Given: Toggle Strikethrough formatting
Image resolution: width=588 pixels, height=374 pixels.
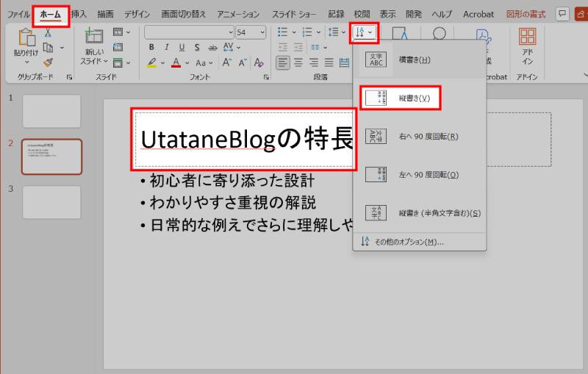Looking at the screenshot, I should click(212, 48).
